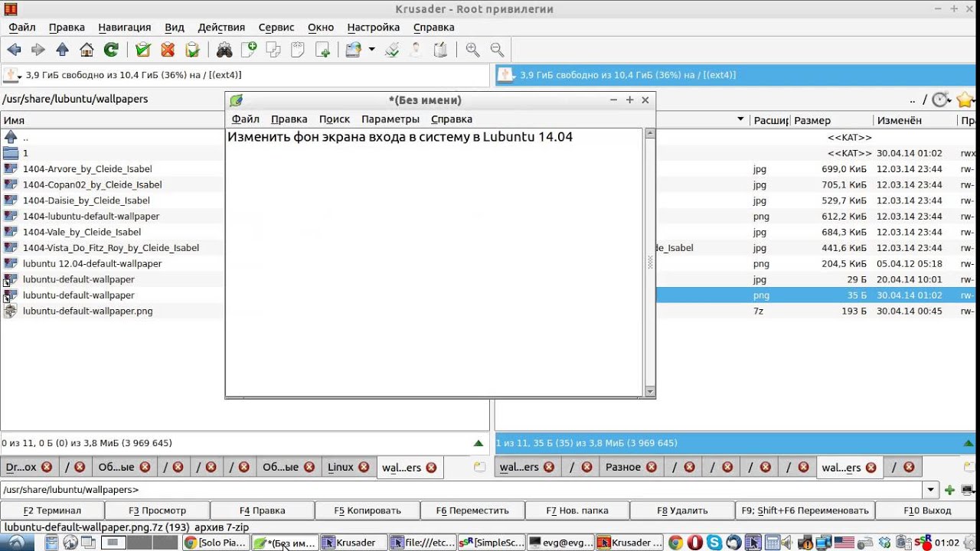Click the Home directory icon in toolbar

coord(87,50)
